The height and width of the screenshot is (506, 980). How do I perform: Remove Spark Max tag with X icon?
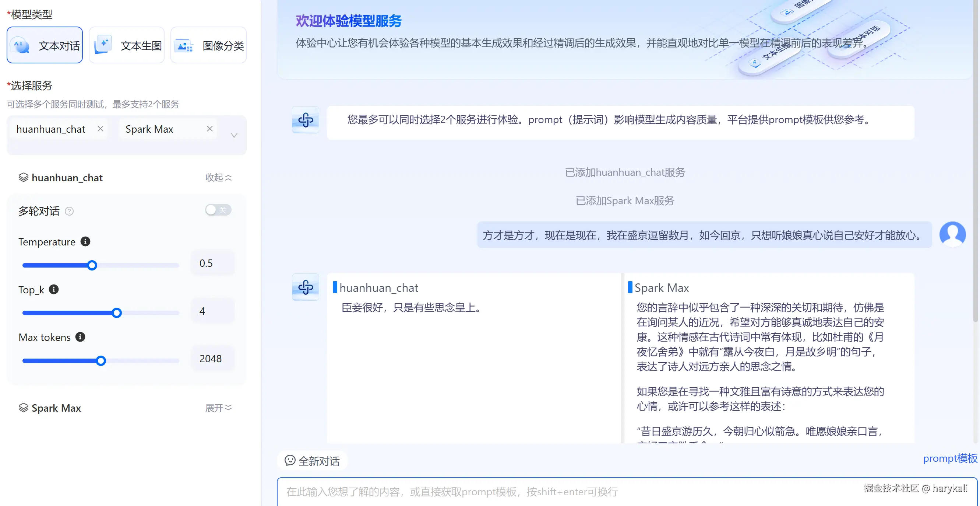pos(209,129)
